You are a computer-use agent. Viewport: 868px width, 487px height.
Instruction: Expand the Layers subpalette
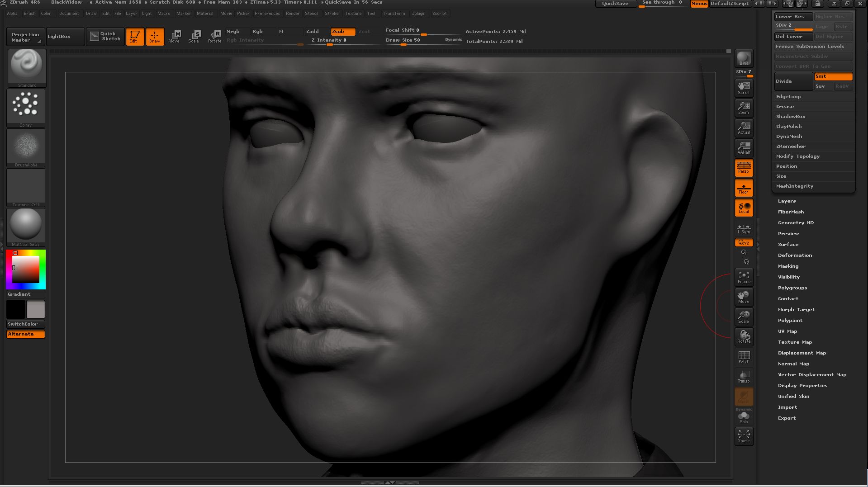(787, 201)
